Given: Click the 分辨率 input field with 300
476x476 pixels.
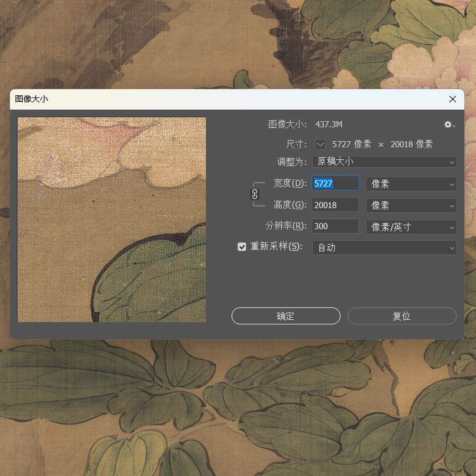Looking at the screenshot, I should click(335, 226).
